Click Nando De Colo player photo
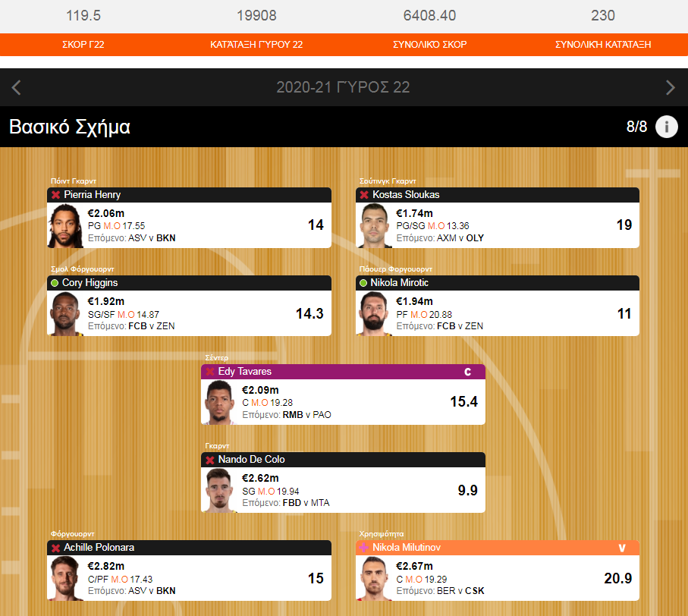 click(x=220, y=490)
